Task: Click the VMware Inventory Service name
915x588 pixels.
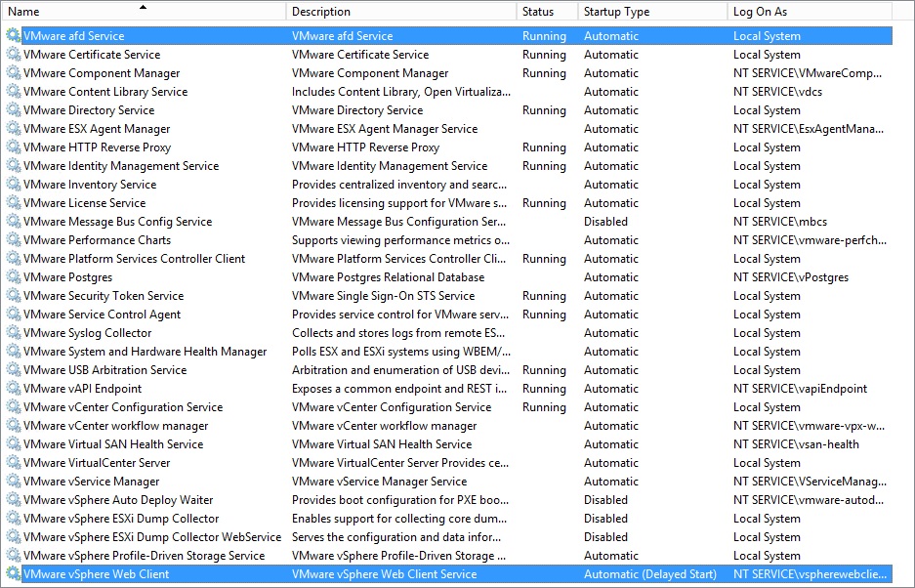Action: (x=90, y=185)
